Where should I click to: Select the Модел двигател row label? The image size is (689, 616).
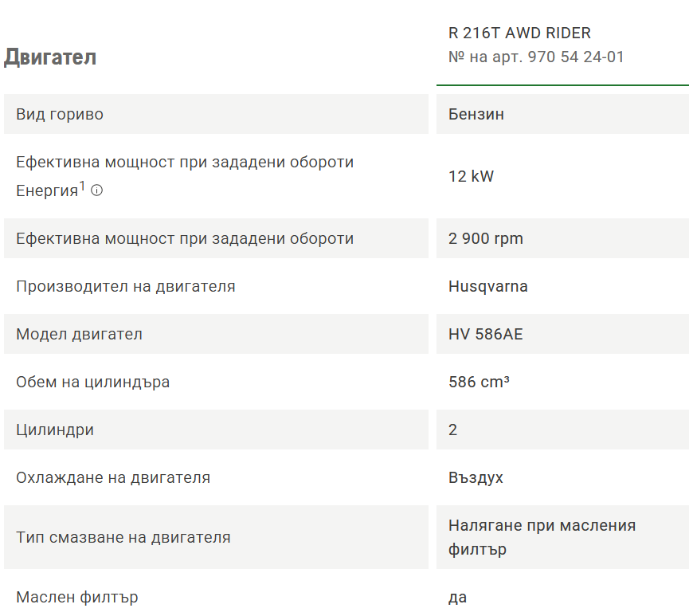(79, 334)
